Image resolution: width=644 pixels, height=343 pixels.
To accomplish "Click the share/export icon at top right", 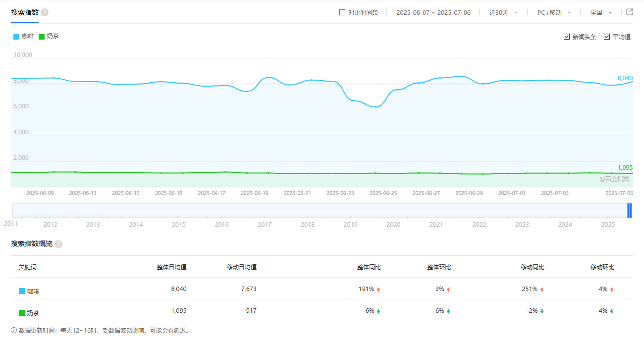I will 630,12.
